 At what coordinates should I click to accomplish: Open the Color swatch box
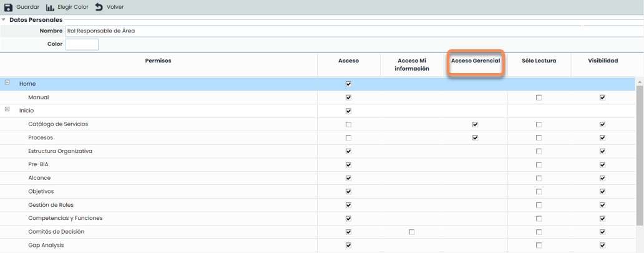(82, 44)
